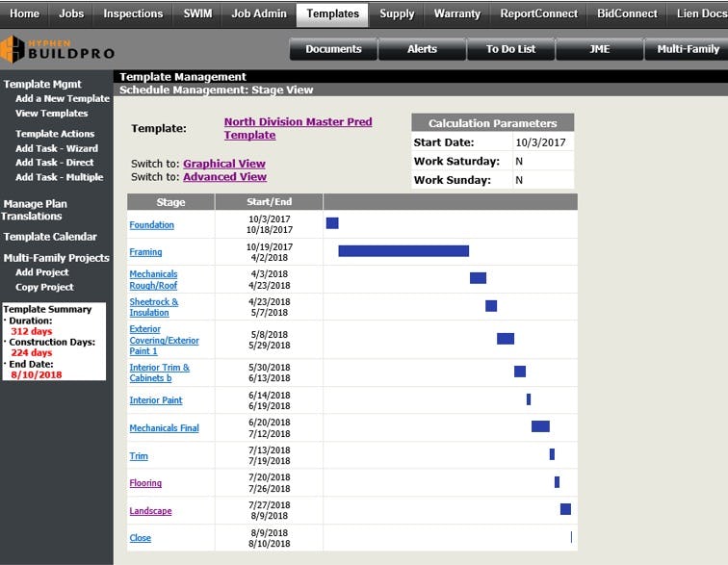Go to the Warranty tab

456,13
